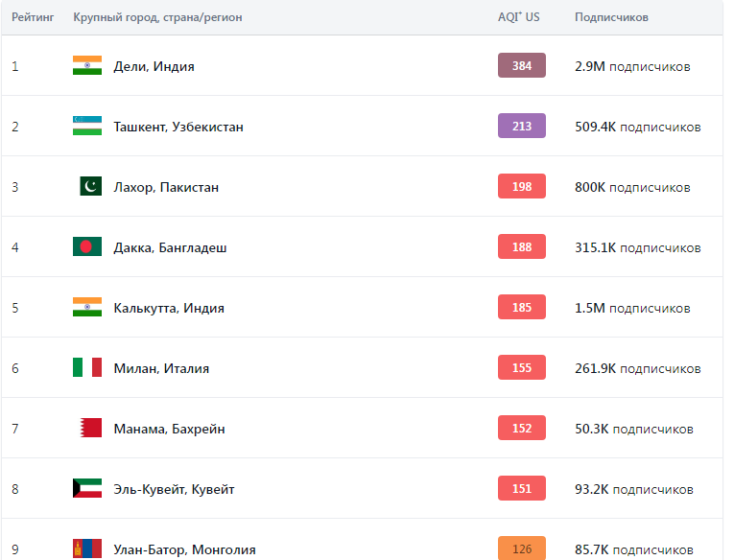Click the orange 126 AQI badge
The height and width of the screenshot is (560, 734).
point(522,549)
